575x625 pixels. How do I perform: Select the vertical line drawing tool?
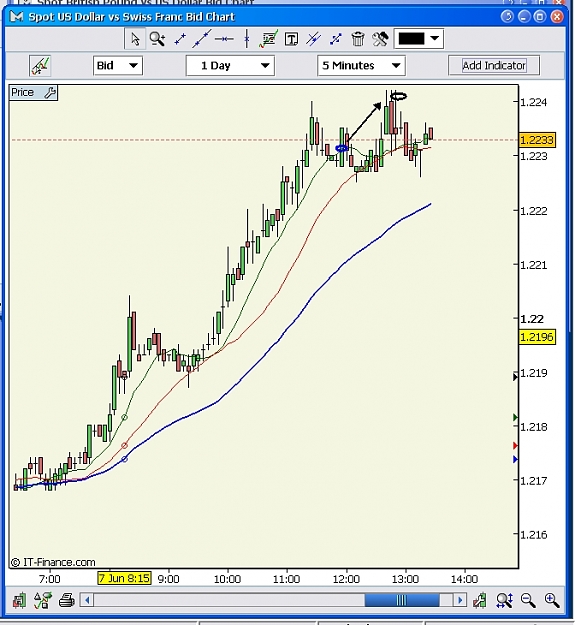point(247,39)
